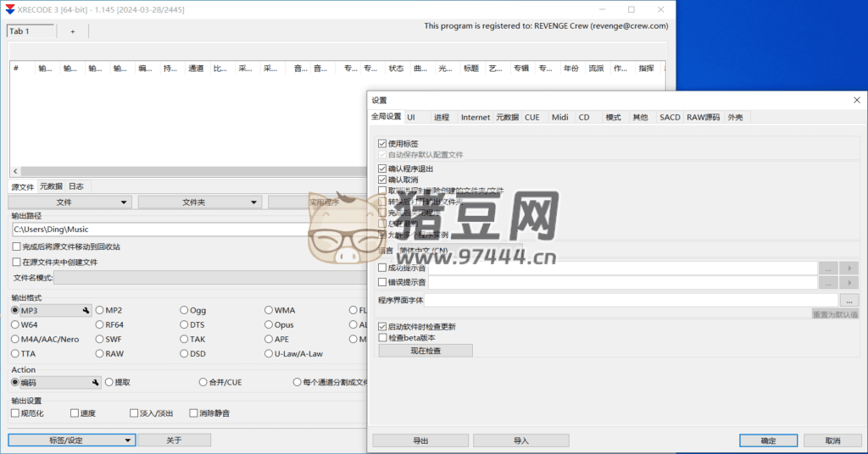Click the 现在检查 update button
This screenshot has height=454, width=868.
tap(426, 351)
